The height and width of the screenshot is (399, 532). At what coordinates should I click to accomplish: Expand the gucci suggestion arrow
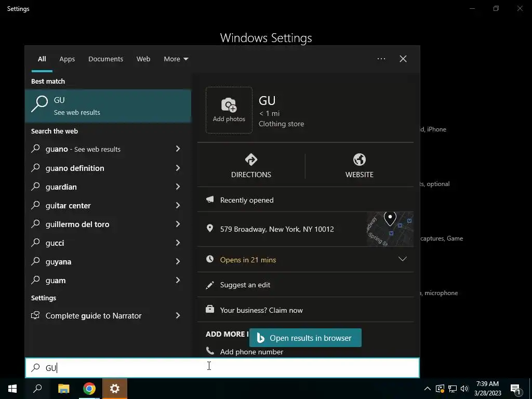(178, 242)
